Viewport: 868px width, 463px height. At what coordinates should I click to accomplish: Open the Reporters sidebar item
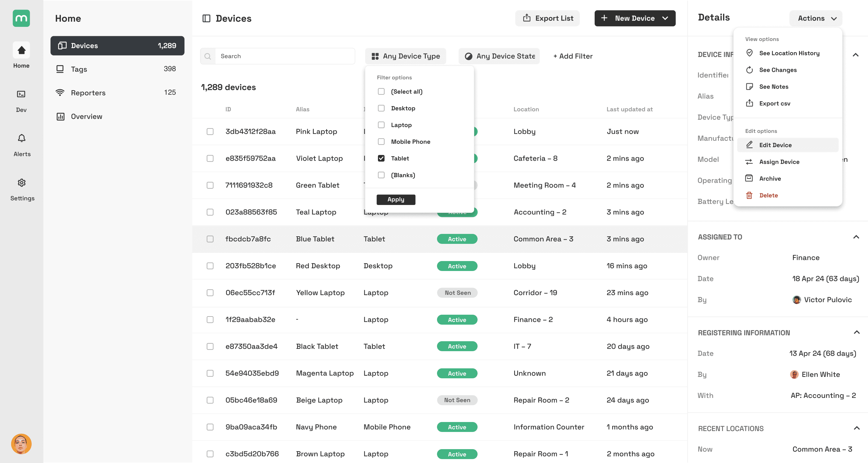(117, 93)
